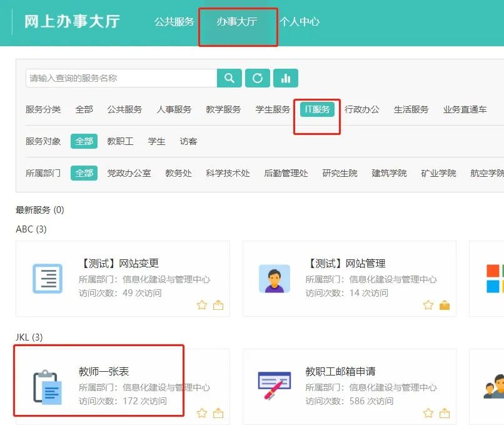Image resolution: width=504 pixels, height=428 pixels.
Task: Open 【测试】网站变更 service title
Action: click(119, 263)
